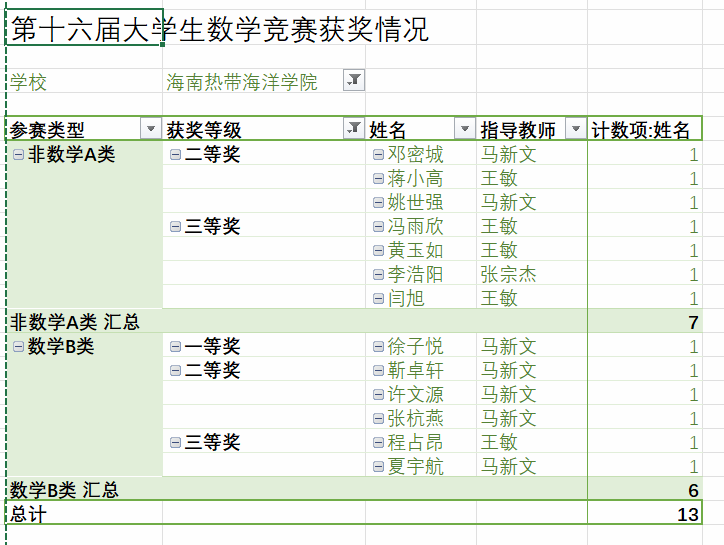The width and height of the screenshot is (724, 545).
Task: Open the 参赛类型 column filter dropdown
Action: (150, 129)
